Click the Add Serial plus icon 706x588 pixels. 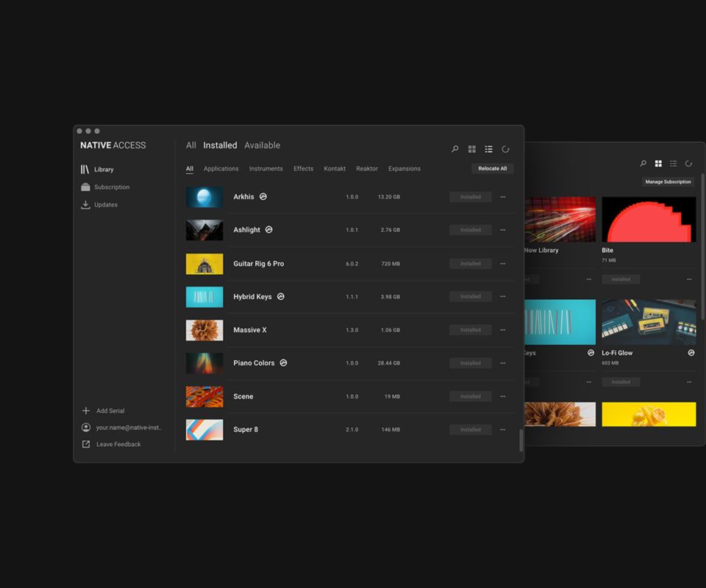point(86,411)
